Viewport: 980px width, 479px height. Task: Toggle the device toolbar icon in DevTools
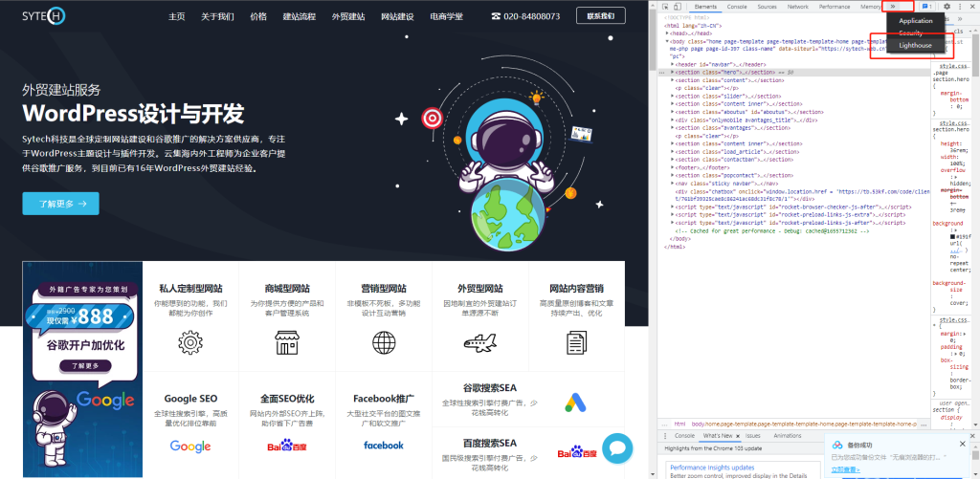677,7
